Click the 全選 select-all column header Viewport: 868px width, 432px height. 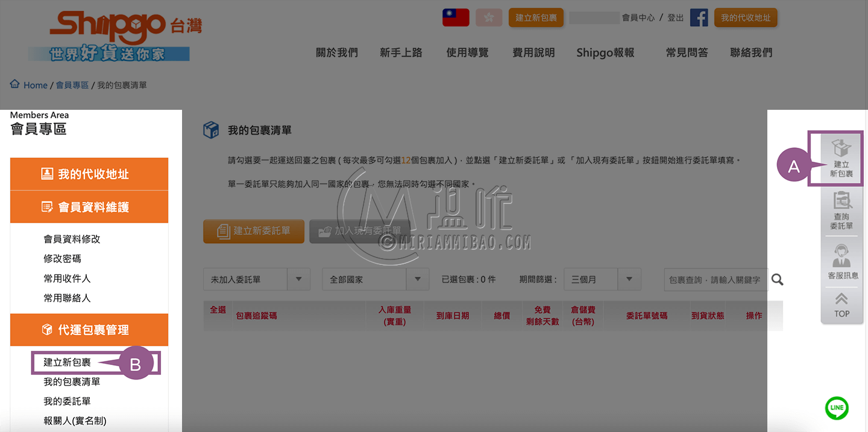(x=218, y=310)
